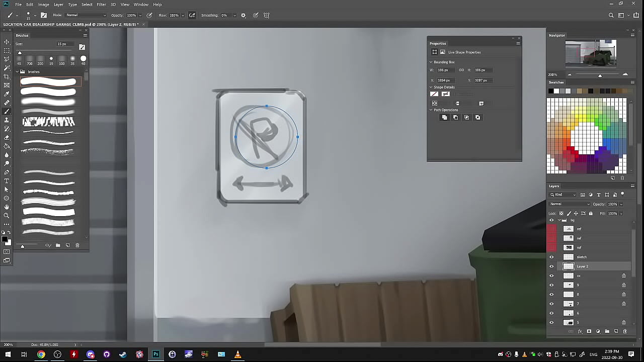Image resolution: width=644 pixels, height=362 pixels.
Task: Select layer named xx
Action: (x=594, y=276)
